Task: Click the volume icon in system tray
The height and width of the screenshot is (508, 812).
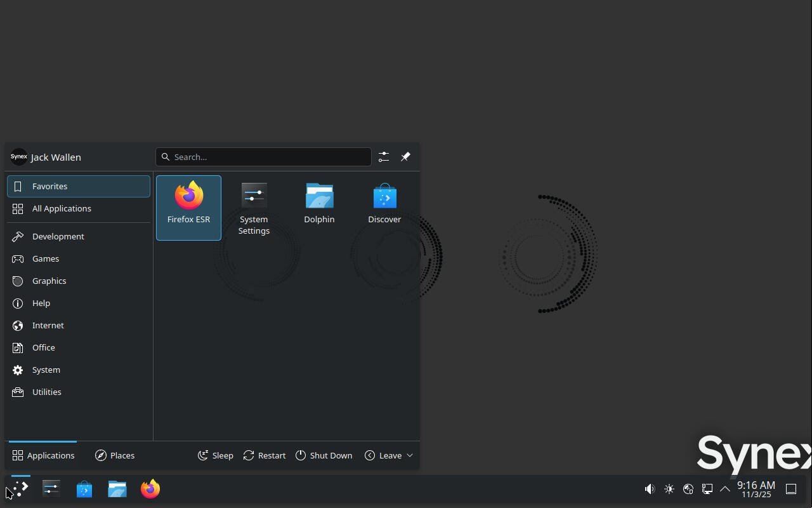Action: pyautogui.click(x=650, y=489)
